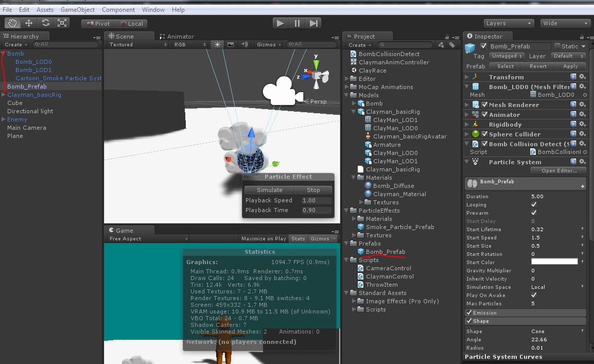Click the Rigidbody component help book icon
The width and height of the screenshot is (594, 364).
coord(573,124)
